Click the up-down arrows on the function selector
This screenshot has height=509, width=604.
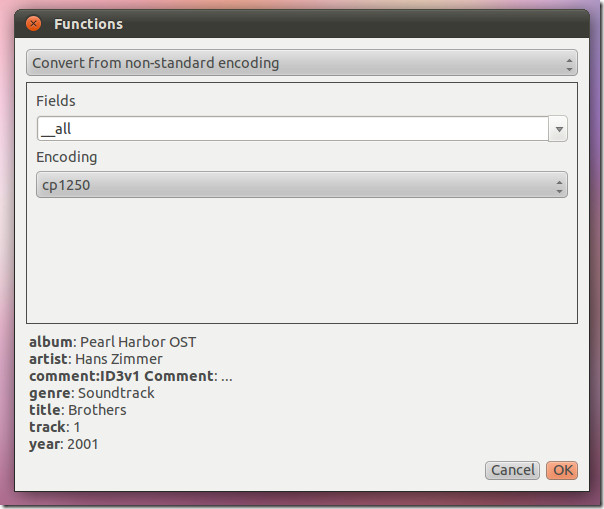569,64
